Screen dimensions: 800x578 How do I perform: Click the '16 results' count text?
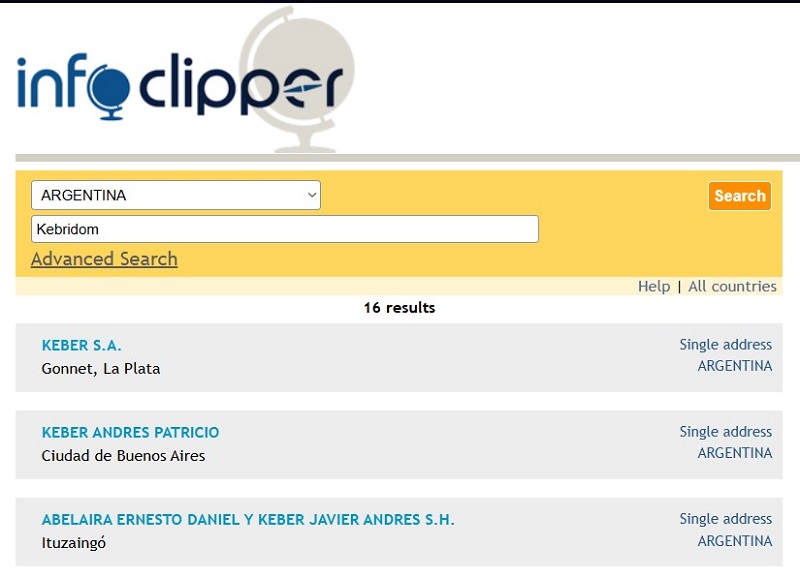pyautogui.click(x=399, y=308)
